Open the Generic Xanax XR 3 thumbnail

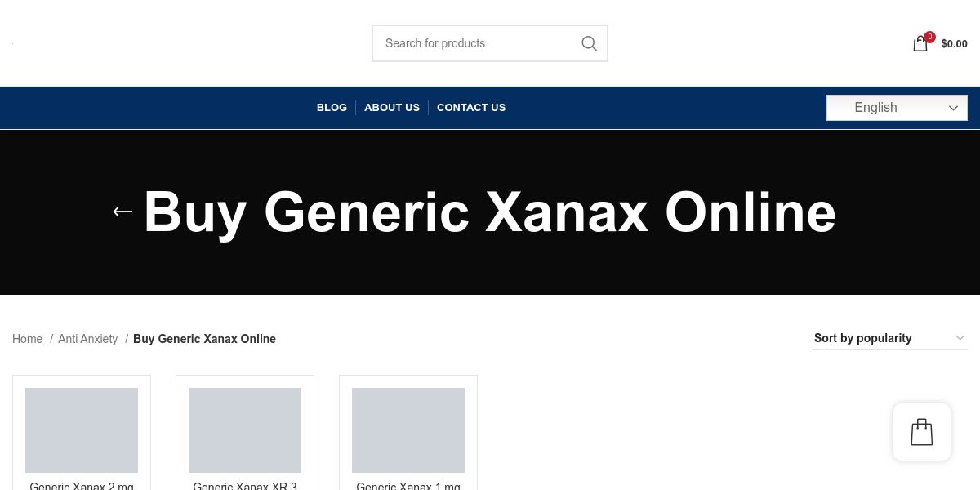tap(245, 430)
